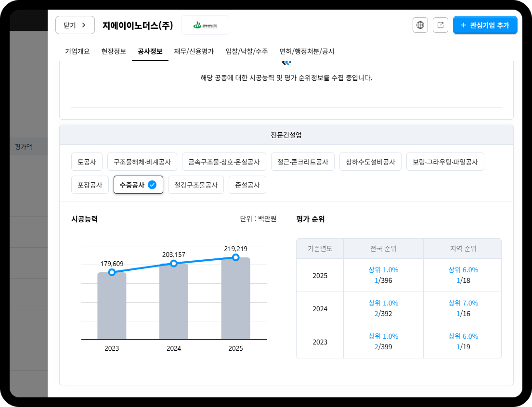
Task: Open the 재무/신용평가 tab
Action: (194, 51)
